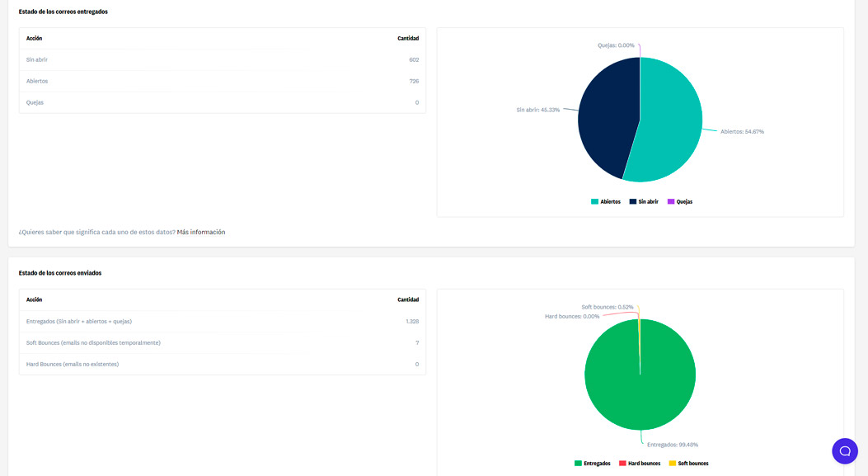Click the red Hard bounces legend swatch

pos(622,464)
